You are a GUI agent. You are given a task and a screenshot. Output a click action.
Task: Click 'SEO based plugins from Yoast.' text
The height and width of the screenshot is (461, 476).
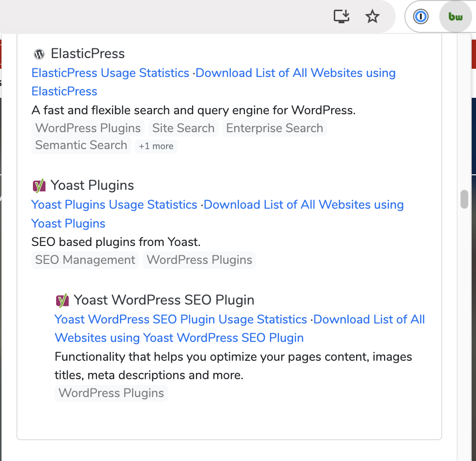tap(116, 242)
